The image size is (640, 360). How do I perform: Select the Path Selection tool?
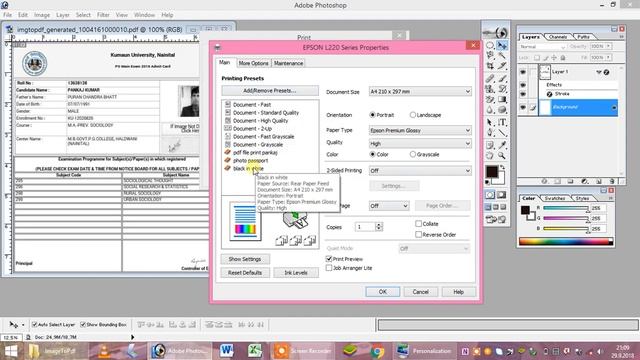490,122
